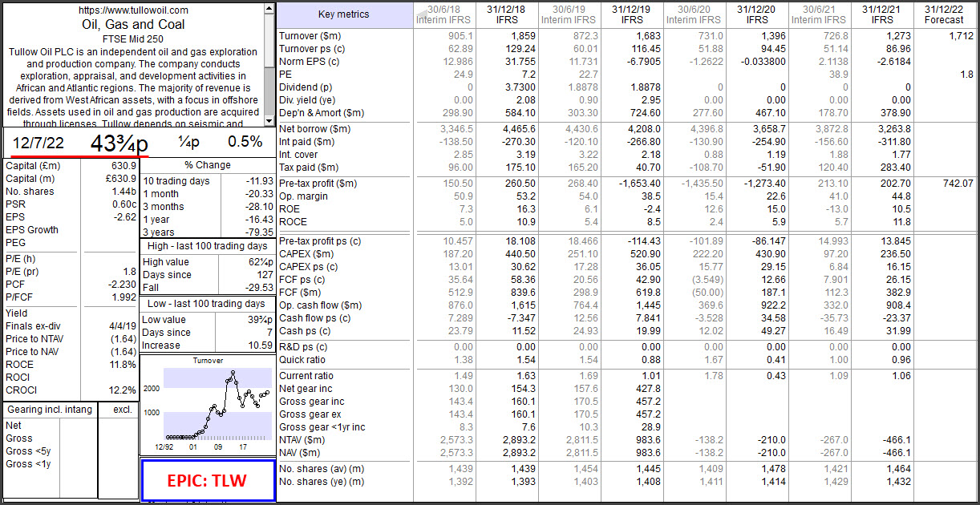This screenshot has height=505, width=980.
Task: Select the 31/12/18 IFRS column header
Action: point(507,14)
